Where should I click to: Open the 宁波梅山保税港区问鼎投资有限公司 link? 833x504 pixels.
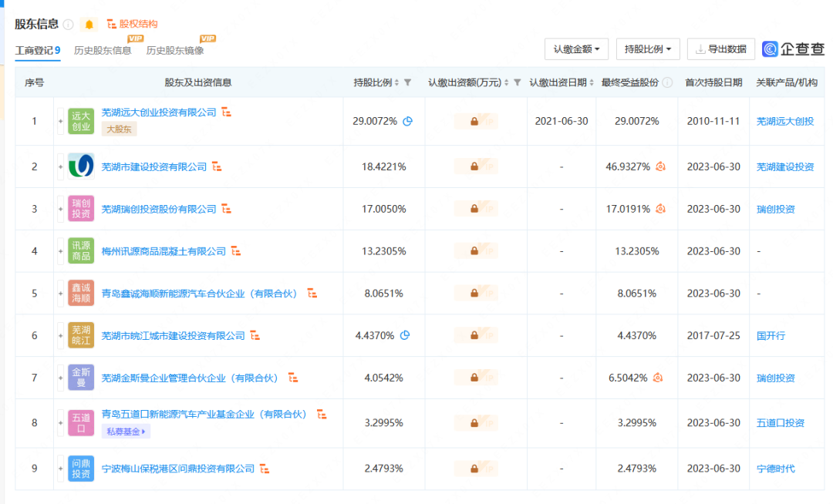[x=178, y=469]
